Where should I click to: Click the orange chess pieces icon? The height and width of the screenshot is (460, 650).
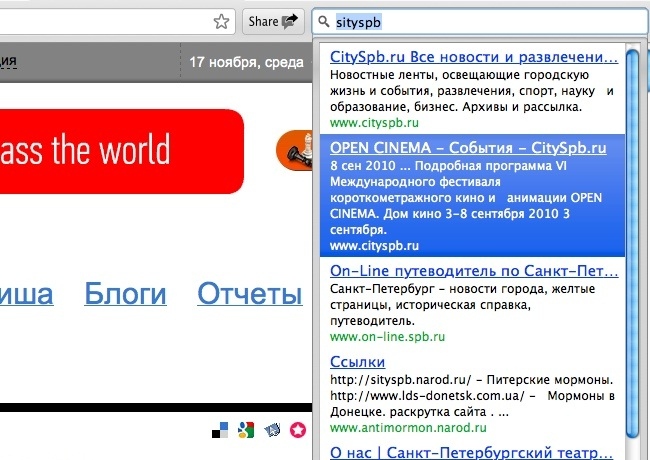(295, 150)
